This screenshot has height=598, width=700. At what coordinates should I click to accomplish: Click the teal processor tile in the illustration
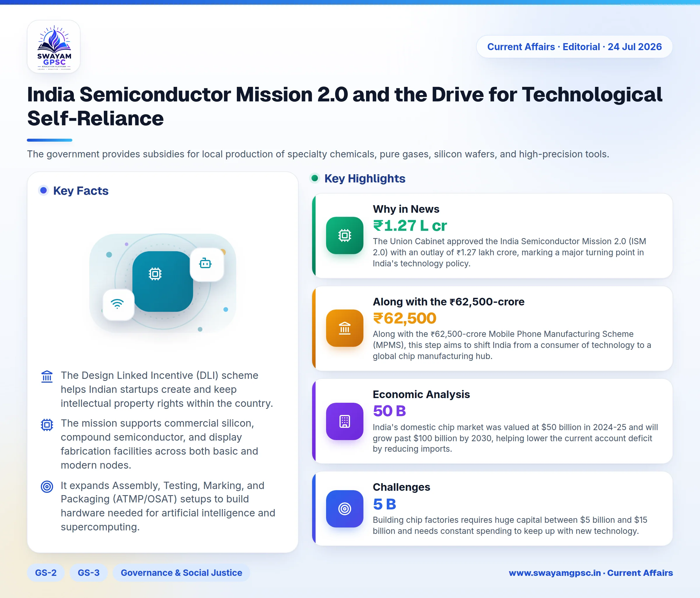(162, 281)
